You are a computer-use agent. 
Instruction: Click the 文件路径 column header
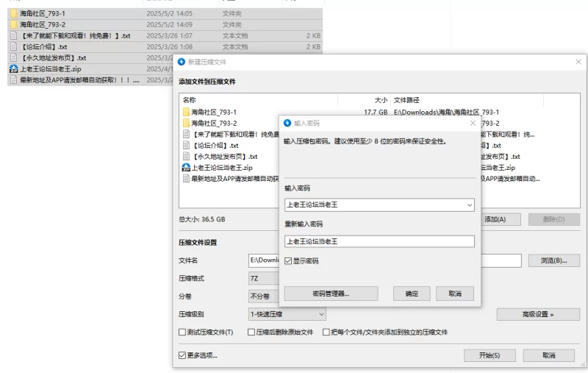pyautogui.click(x=406, y=100)
